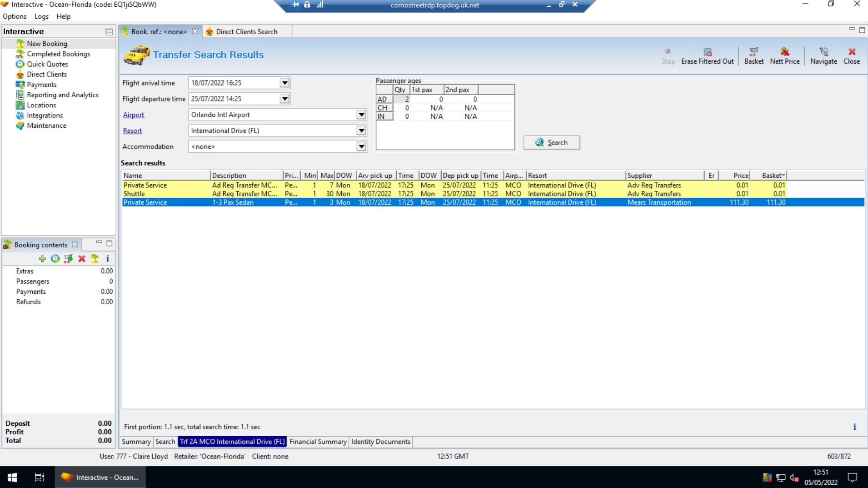Click the Search button with magnifier
868x488 pixels.
pos(551,142)
